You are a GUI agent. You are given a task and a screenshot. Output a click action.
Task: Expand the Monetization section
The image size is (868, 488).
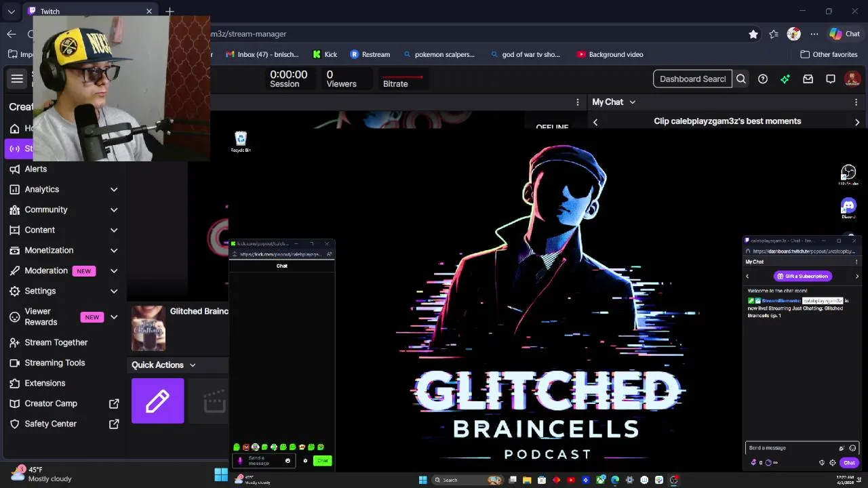(x=114, y=250)
